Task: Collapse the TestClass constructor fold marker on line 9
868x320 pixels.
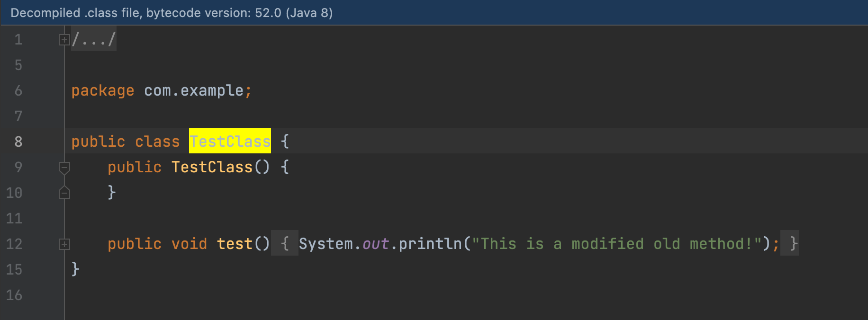Action: pyautogui.click(x=64, y=167)
